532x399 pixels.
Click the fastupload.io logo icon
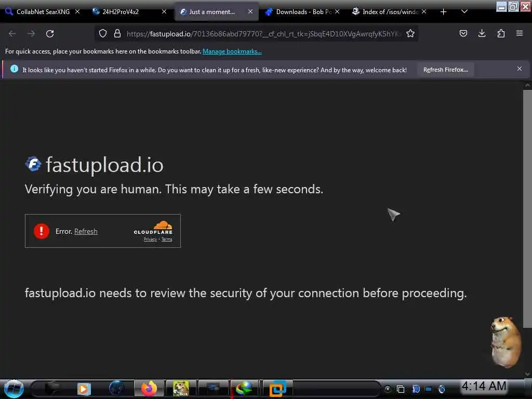click(x=33, y=165)
